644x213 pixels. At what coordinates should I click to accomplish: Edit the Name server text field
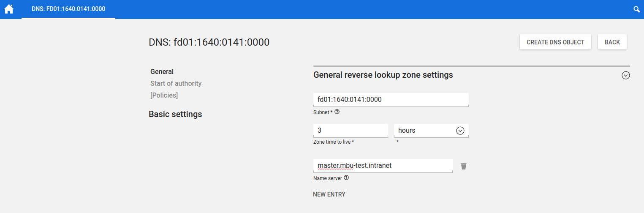pyautogui.click(x=383, y=166)
